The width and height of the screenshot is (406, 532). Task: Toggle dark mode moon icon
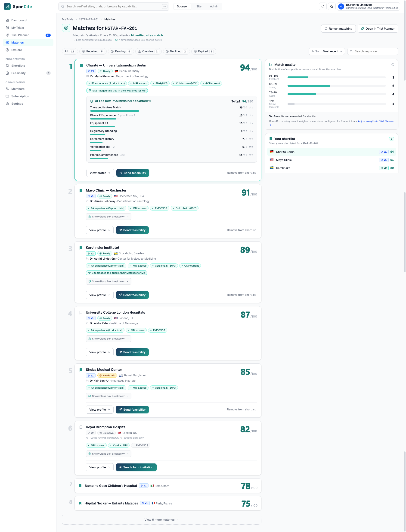tap(332, 6)
